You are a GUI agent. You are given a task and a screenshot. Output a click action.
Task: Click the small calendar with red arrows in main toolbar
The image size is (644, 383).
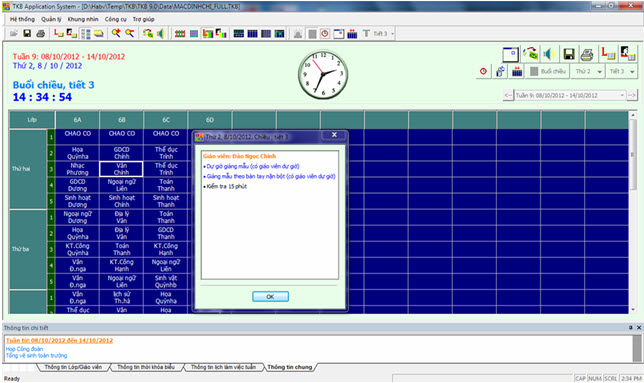coord(352,34)
